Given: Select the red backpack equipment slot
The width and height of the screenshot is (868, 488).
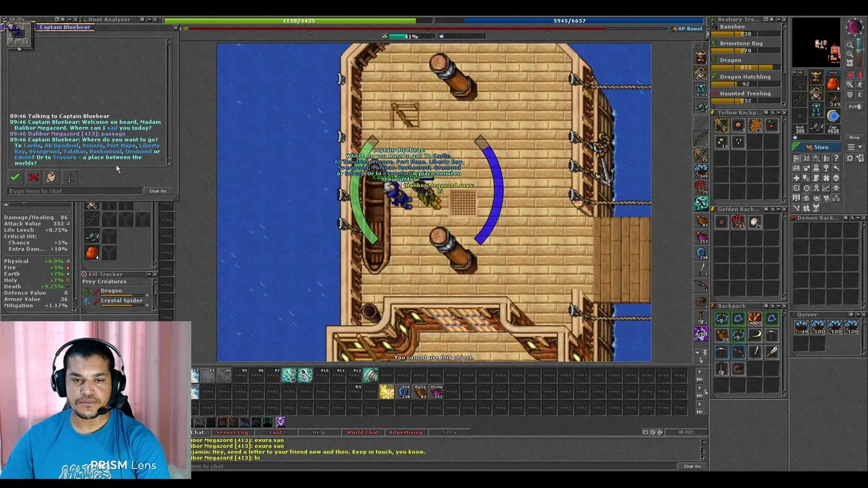Looking at the screenshot, I should (x=833, y=83).
